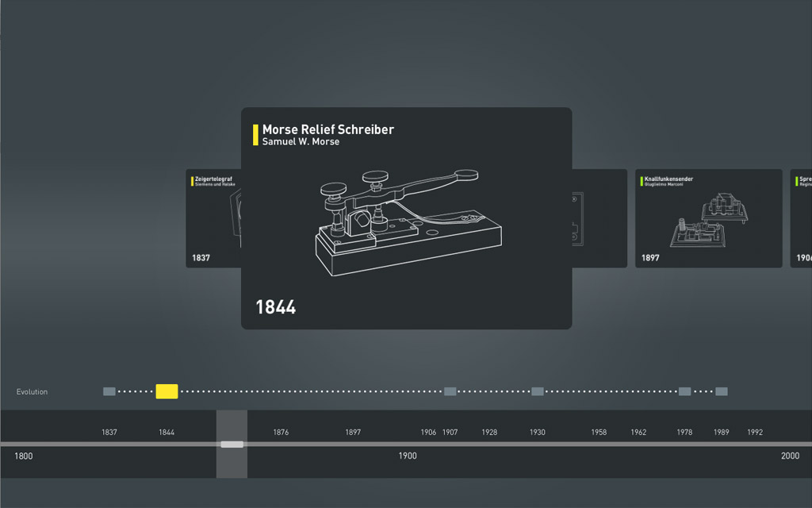Jump to year 1837 on the timeline
812x508 pixels.
[x=109, y=432]
